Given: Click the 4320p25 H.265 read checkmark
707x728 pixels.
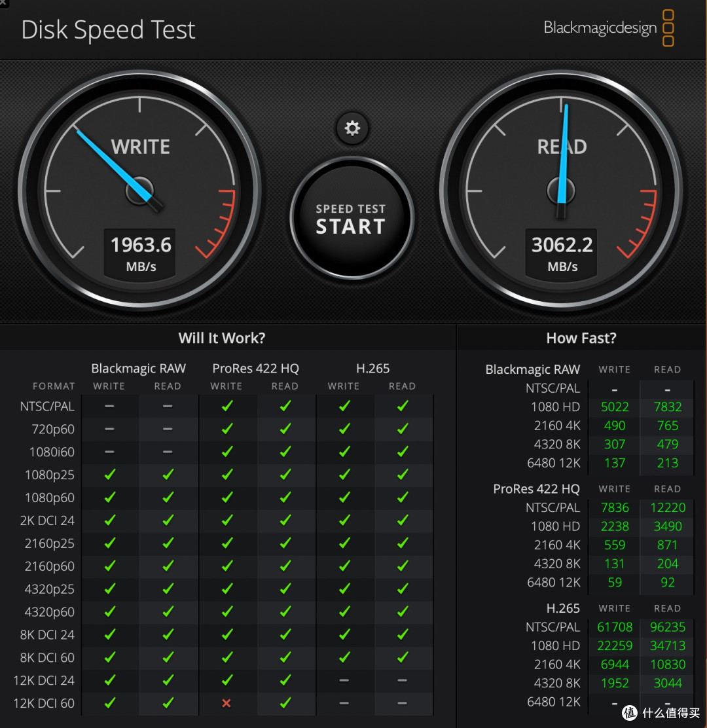Looking at the screenshot, I should pos(403,589).
